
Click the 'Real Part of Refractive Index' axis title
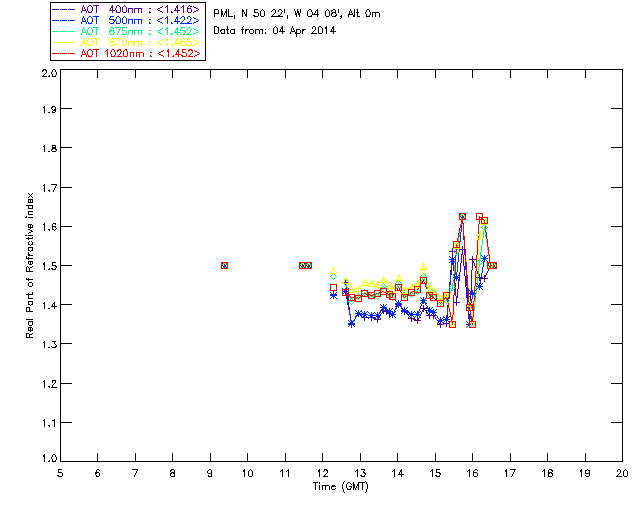point(30,265)
